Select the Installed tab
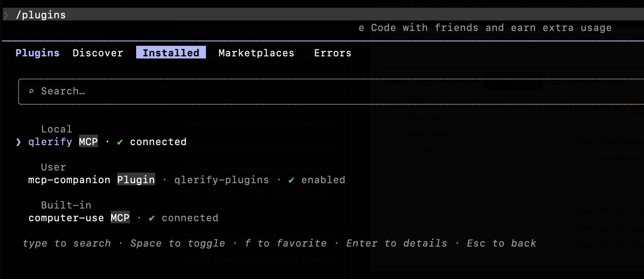This screenshot has width=644, height=279. (171, 52)
